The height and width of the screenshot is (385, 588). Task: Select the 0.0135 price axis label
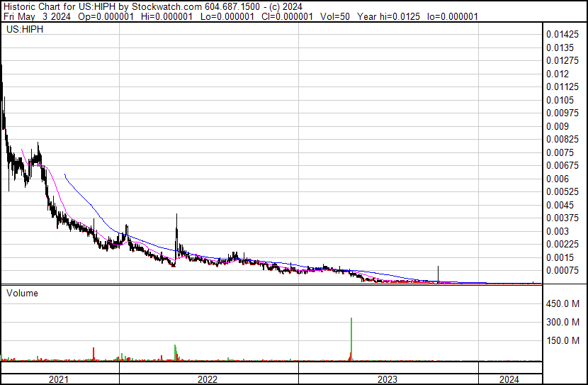point(560,48)
